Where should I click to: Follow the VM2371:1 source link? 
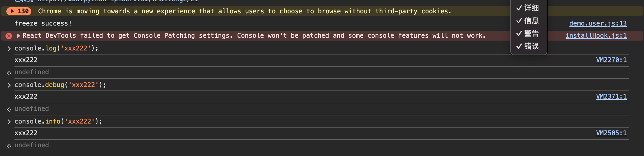pyautogui.click(x=611, y=97)
